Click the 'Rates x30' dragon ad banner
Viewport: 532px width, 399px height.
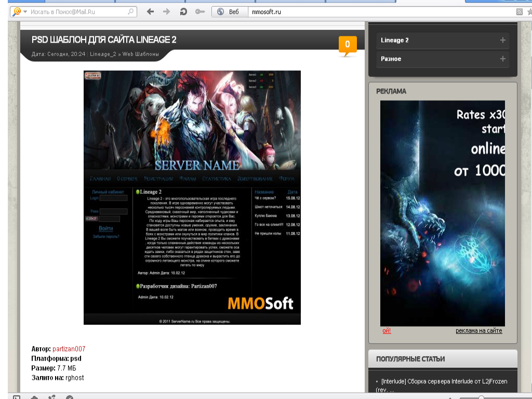click(443, 213)
